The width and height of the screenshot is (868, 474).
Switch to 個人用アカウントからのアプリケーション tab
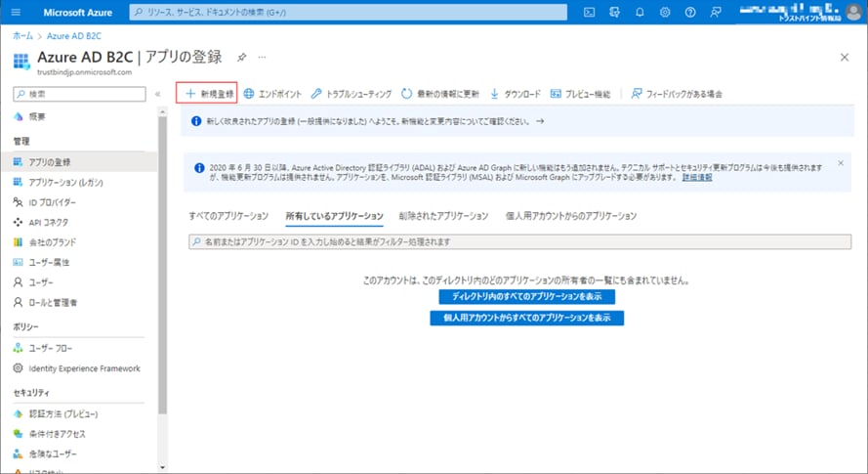point(571,216)
